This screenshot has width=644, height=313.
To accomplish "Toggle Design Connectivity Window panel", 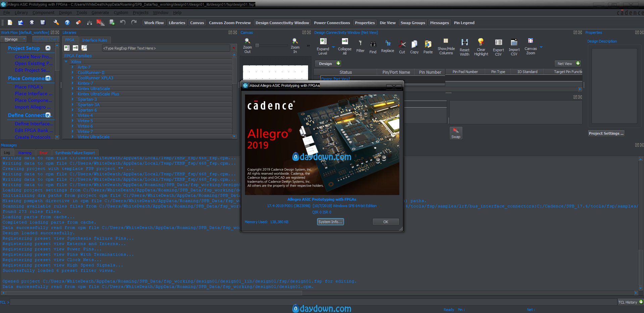I will 282,23.
